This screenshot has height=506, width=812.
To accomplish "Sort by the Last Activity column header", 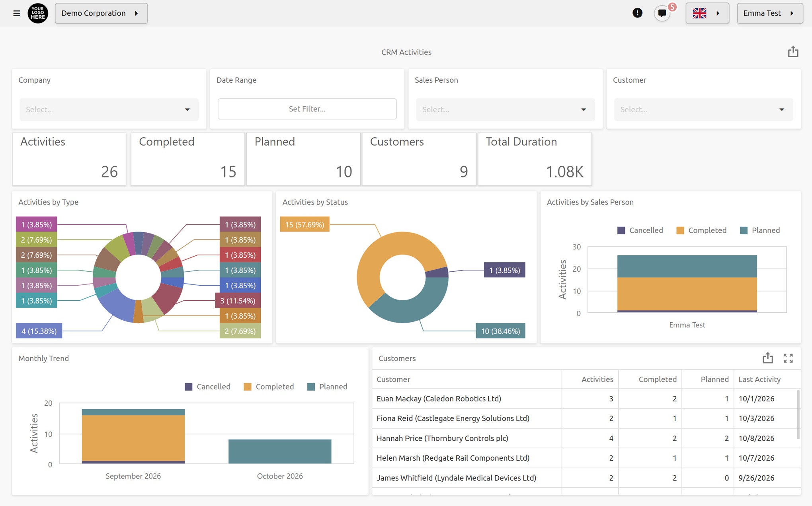I will coord(767,379).
